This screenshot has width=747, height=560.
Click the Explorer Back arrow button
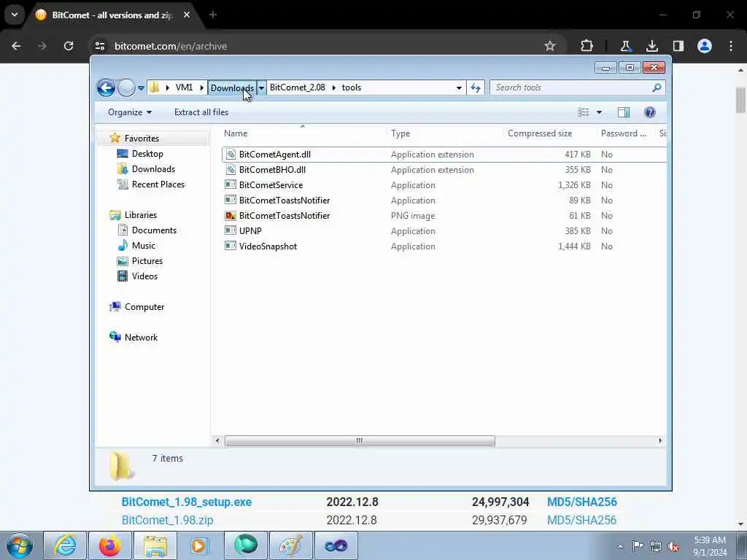(106, 87)
